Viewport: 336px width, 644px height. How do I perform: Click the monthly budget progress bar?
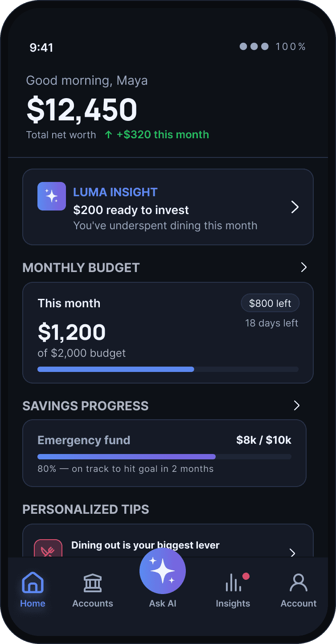tap(168, 369)
